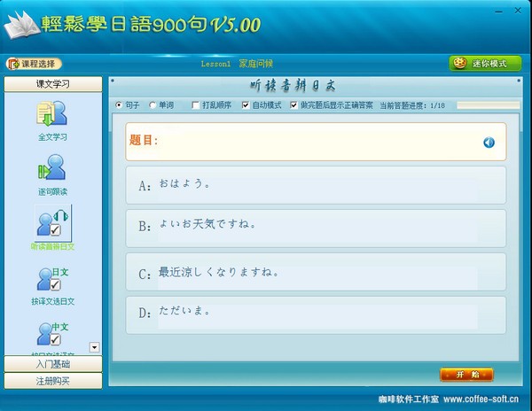Screen dimensions: 532x411
Task: Open 课程选择 course selection
Action: pos(34,64)
